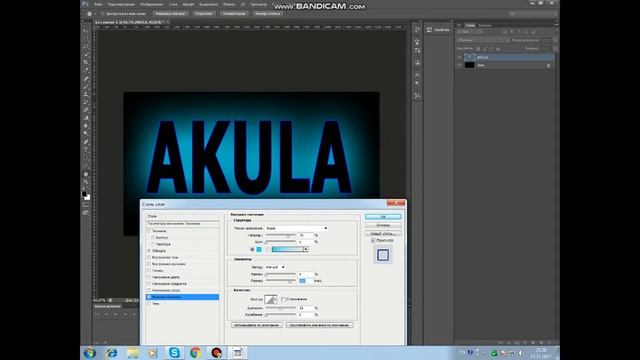Select the Eyedropper tool
The image size is (640, 360).
86,70
